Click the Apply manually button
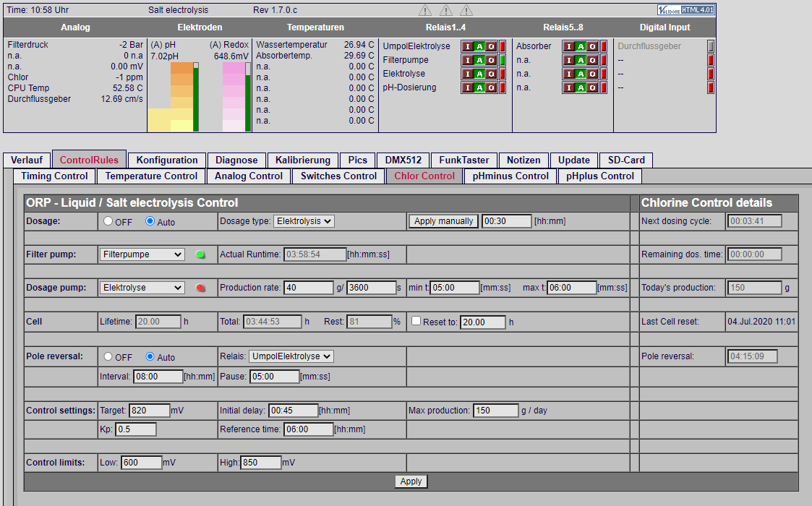The image size is (812, 506). coord(443,221)
